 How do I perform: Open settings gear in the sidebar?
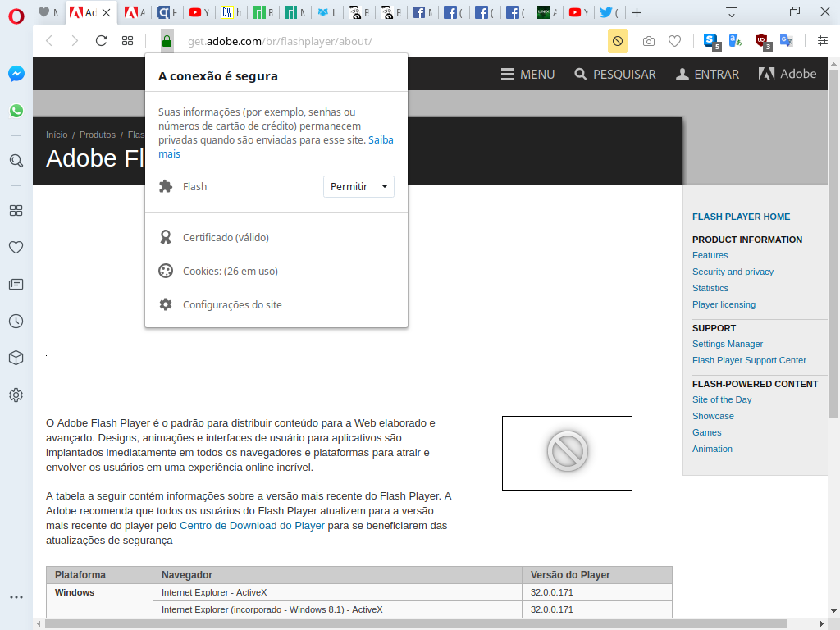pyautogui.click(x=16, y=395)
